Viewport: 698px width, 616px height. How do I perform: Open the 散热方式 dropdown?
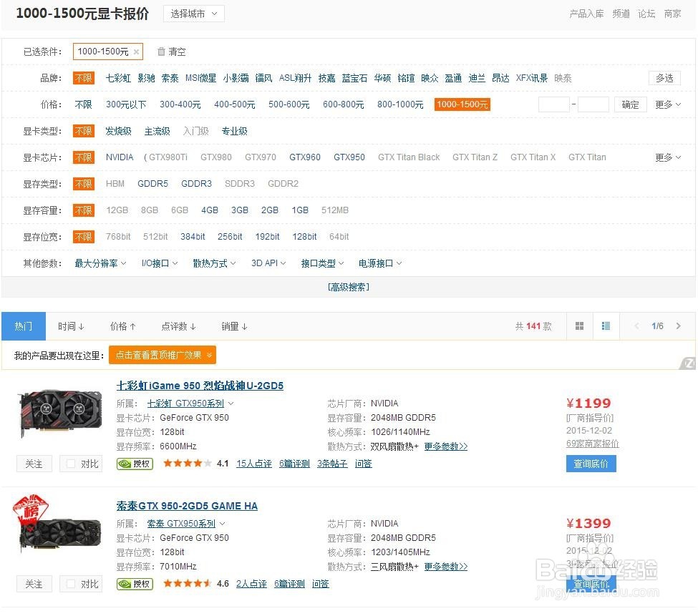pos(214,263)
